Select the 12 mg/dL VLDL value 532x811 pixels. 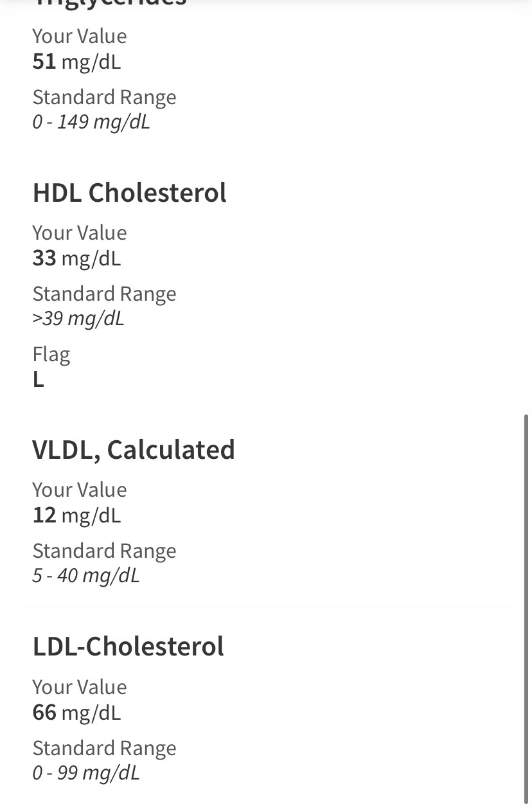click(76, 515)
